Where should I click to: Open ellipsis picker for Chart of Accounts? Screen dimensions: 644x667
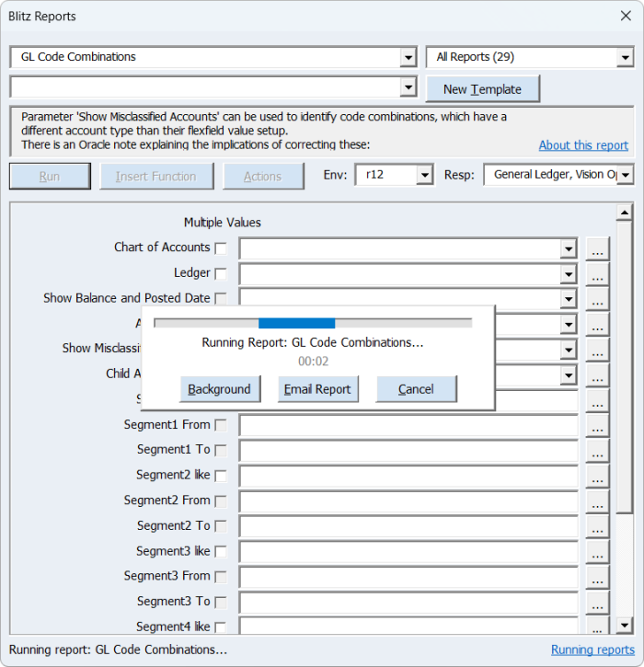click(597, 248)
